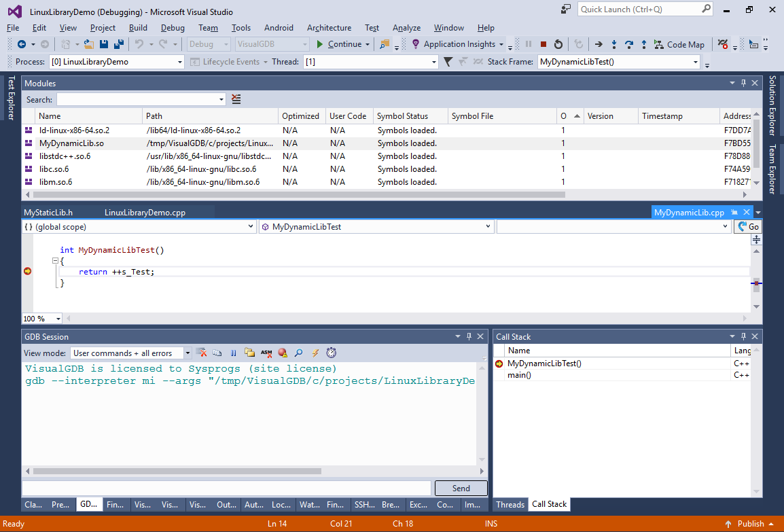Screen dimensions: 784x532
Task: Open the Test Explorer side tab
Action: click(x=11, y=98)
